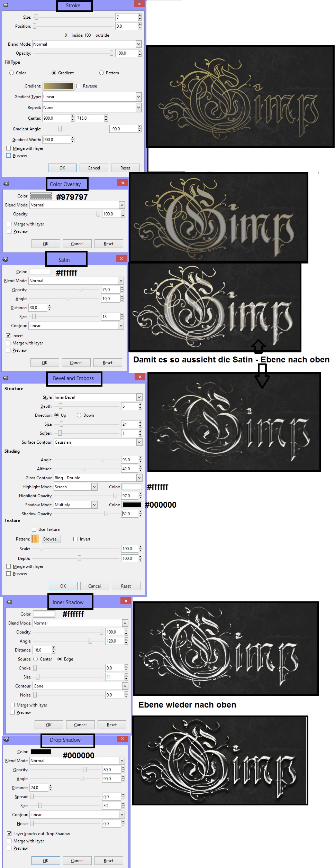335x868 pixels.
Task: Click the black Shadow color swatch in Bevel
Action: [132, 505]
